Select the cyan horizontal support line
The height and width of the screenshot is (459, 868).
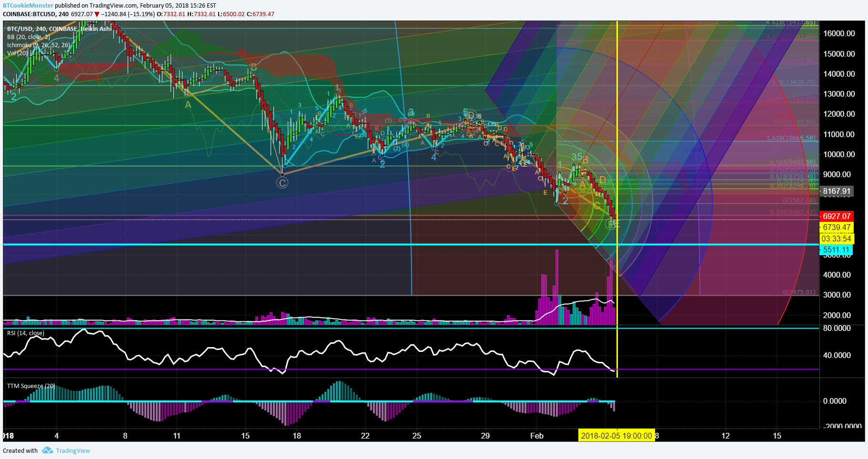(x=411, y=244)
